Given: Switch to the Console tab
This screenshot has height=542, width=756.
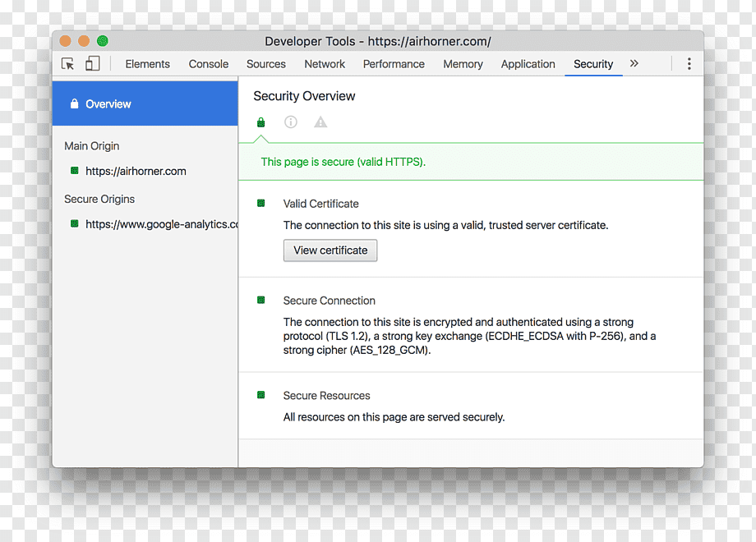Looking at the screenshot, I should coord(208,64).
